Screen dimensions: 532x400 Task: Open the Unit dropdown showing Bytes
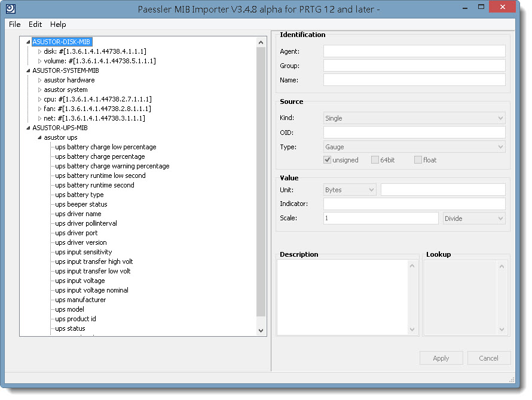point(350,190)
